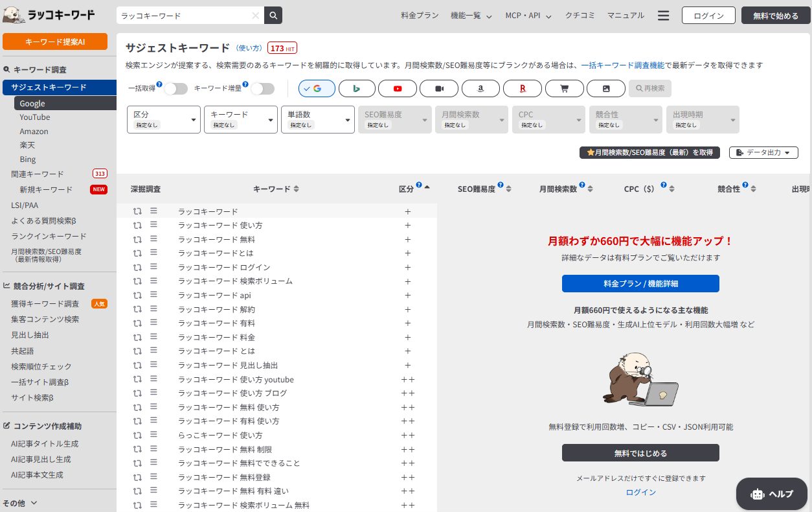Select the Amazon search source chip
This screenshot has width=812, height=512.
[x=481, y=88]
